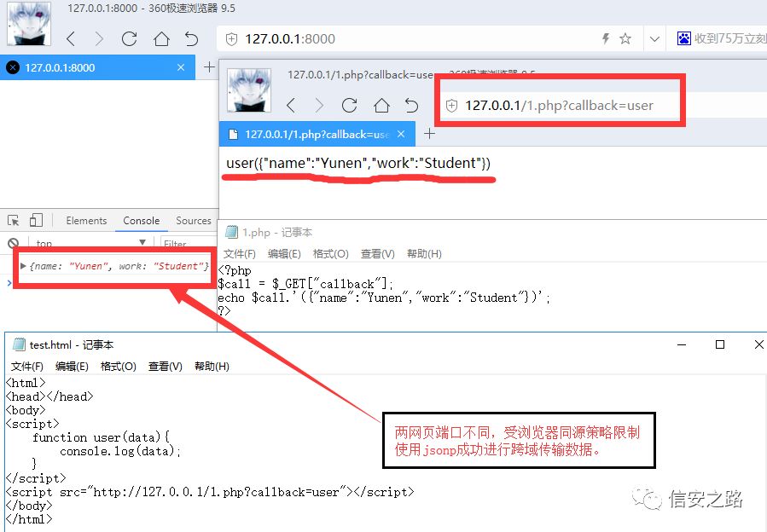
Task: Switch to the Sources tab in DevTools
Action: (x=194, y=221)
